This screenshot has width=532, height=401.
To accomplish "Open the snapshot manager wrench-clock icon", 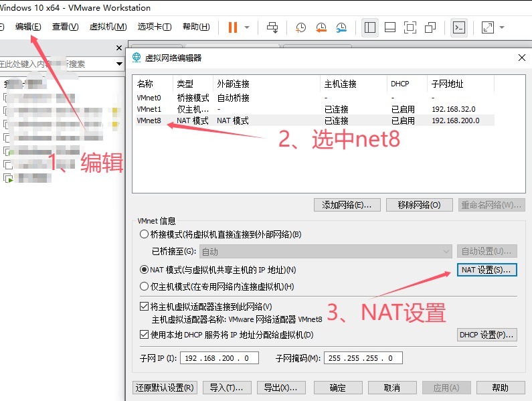I will [341, 27].
